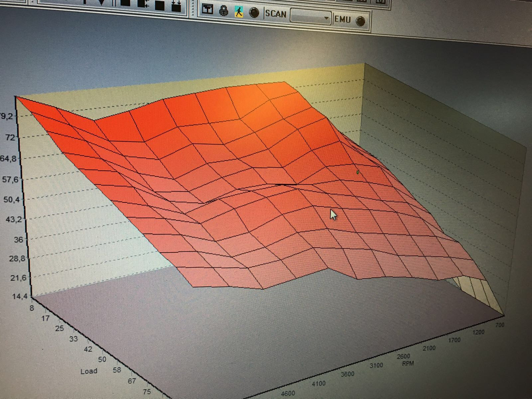Click the SCAN label in the toolbar
Screen dimensions: 532x399
(x=276, y=14)
